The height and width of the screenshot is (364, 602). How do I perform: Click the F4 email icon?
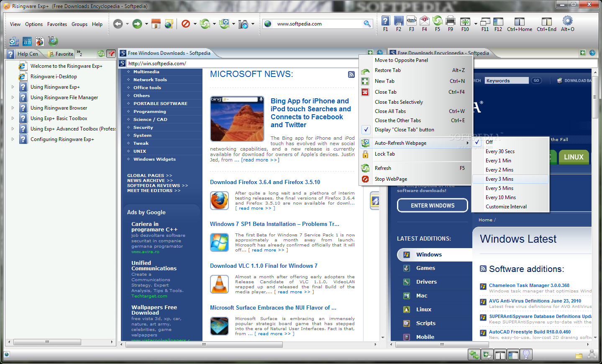point(425,21)
